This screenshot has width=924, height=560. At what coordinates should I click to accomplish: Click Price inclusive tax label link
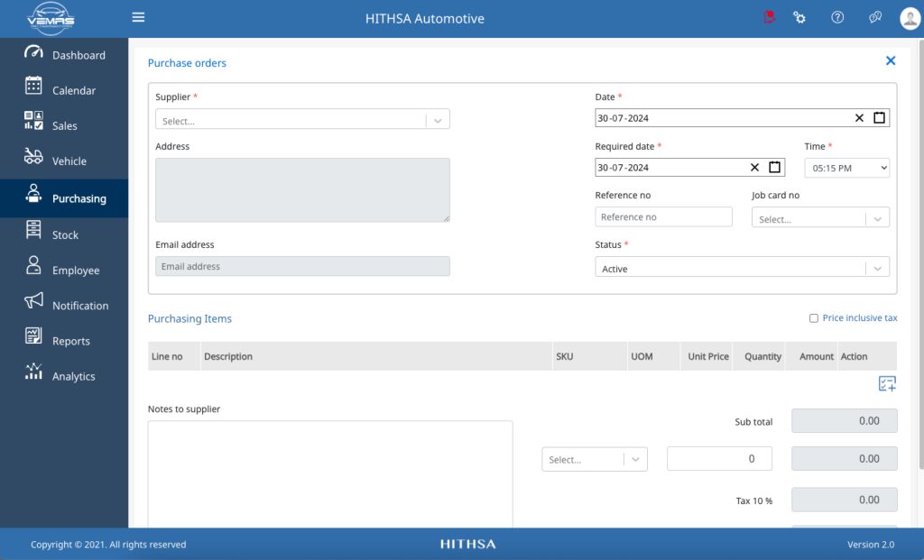[x=860, y=318]
